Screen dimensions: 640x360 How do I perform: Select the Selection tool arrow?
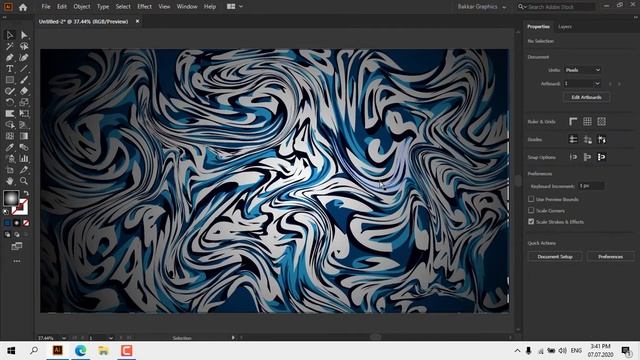pos(9,35)
